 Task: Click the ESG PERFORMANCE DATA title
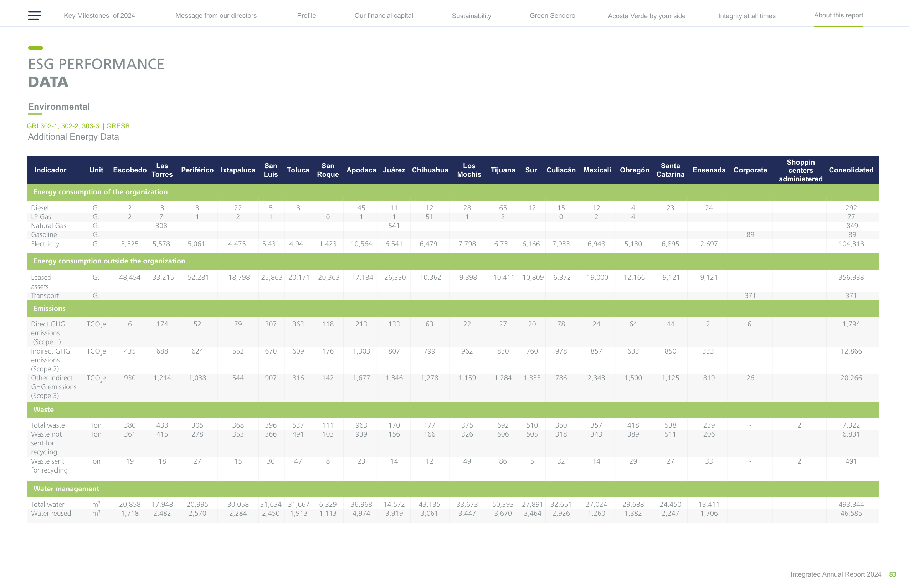[96, 73]
